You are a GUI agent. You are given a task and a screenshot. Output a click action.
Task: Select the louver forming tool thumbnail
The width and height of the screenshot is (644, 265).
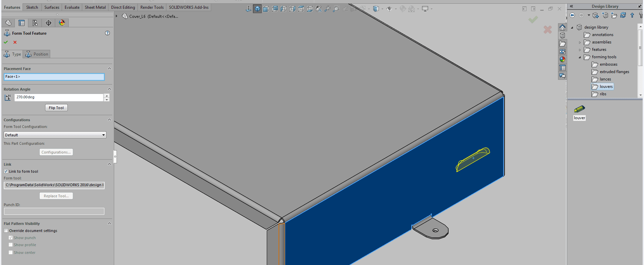point(579,109)
